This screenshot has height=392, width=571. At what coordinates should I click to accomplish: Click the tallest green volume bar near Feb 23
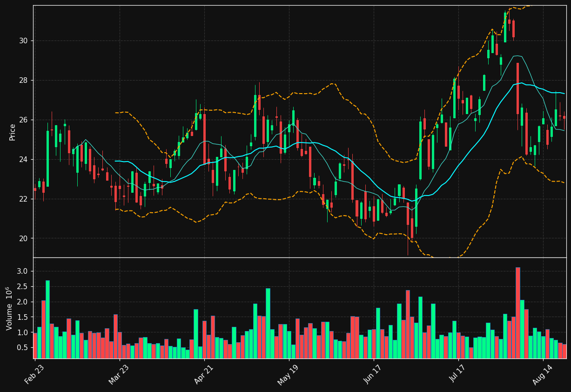[47, 319]
